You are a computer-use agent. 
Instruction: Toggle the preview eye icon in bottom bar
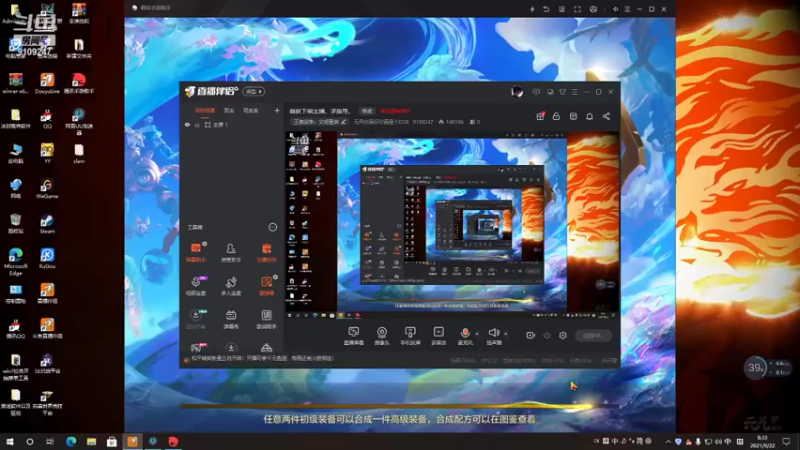[x=547, y=335]
